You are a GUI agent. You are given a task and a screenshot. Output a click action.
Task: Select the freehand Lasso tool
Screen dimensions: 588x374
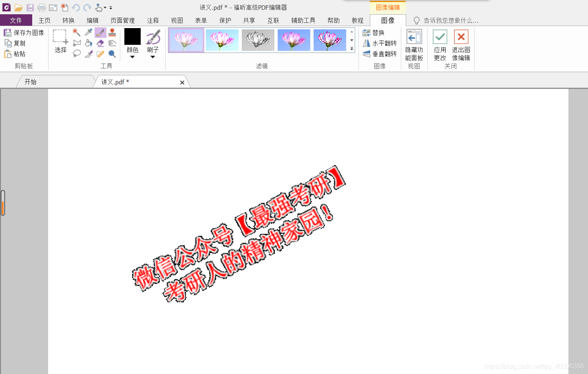click(x=77, y=54)
